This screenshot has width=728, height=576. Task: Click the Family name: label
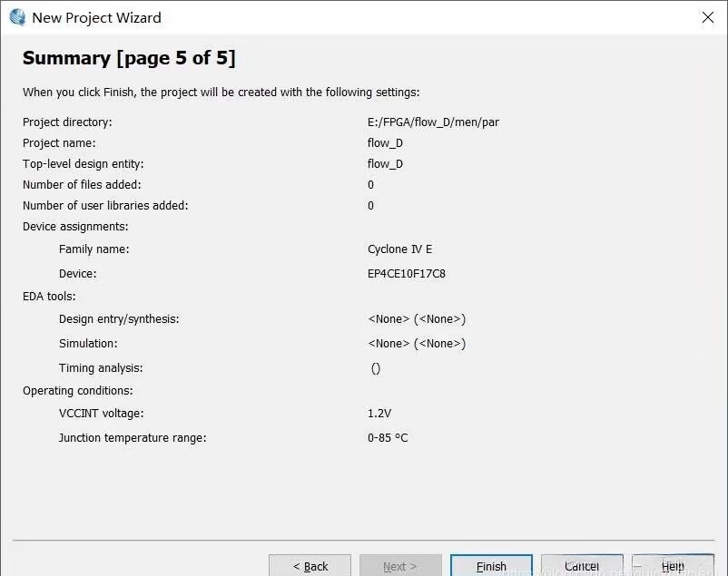(94, 249)
